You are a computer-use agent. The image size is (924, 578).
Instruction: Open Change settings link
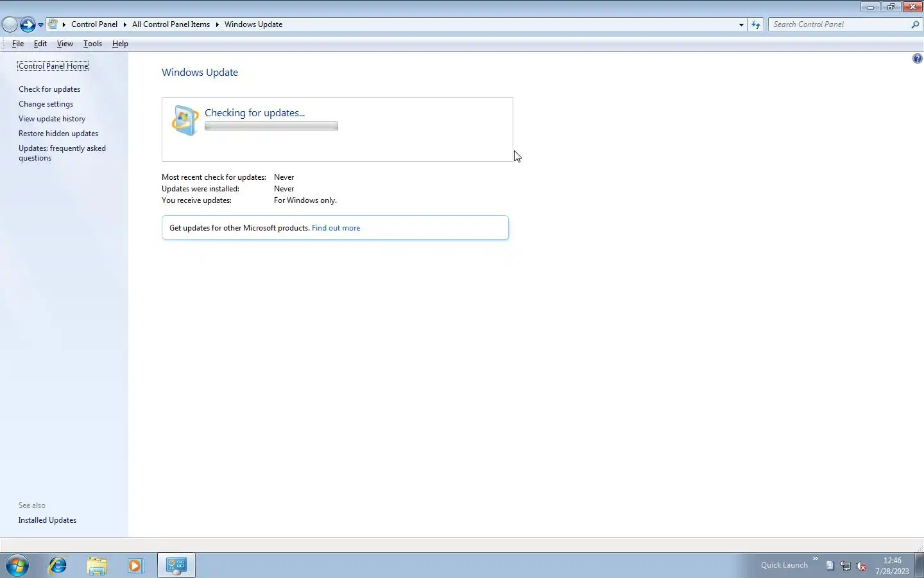point(46,104)
